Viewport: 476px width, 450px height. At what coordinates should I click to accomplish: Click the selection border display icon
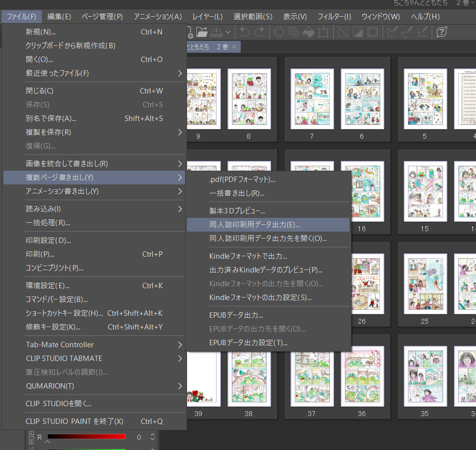pyautogui.click(x=373, y=32)
